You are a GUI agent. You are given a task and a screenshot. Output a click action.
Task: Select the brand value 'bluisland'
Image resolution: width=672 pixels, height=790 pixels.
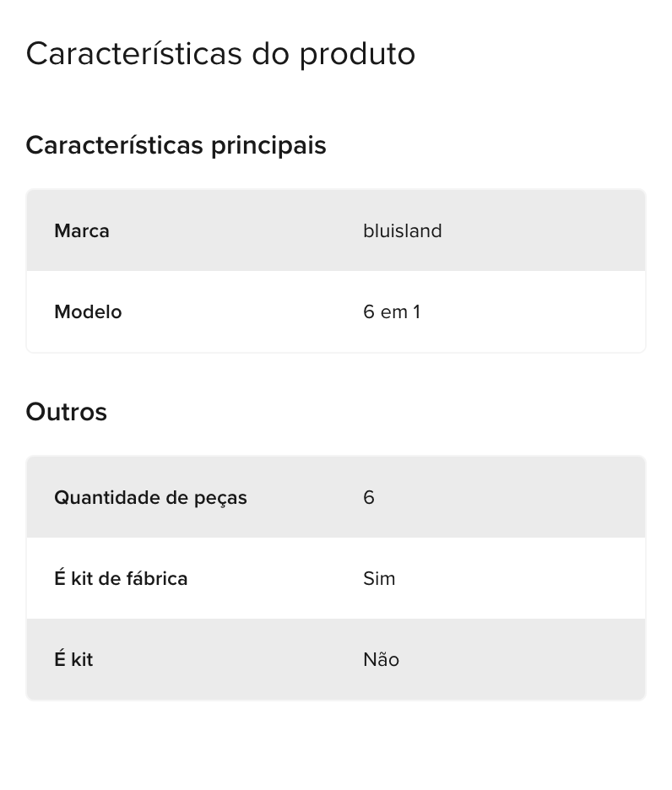pos(403,230)
